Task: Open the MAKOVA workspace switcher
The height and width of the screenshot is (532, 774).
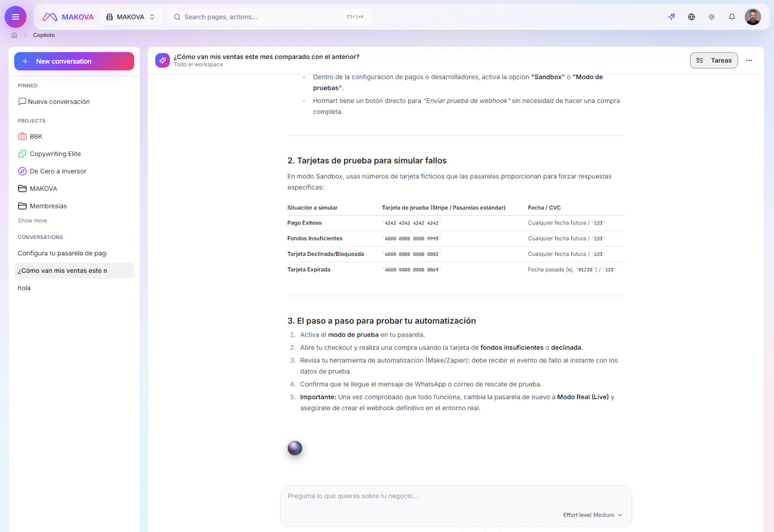Action: (x=131, y=17)
